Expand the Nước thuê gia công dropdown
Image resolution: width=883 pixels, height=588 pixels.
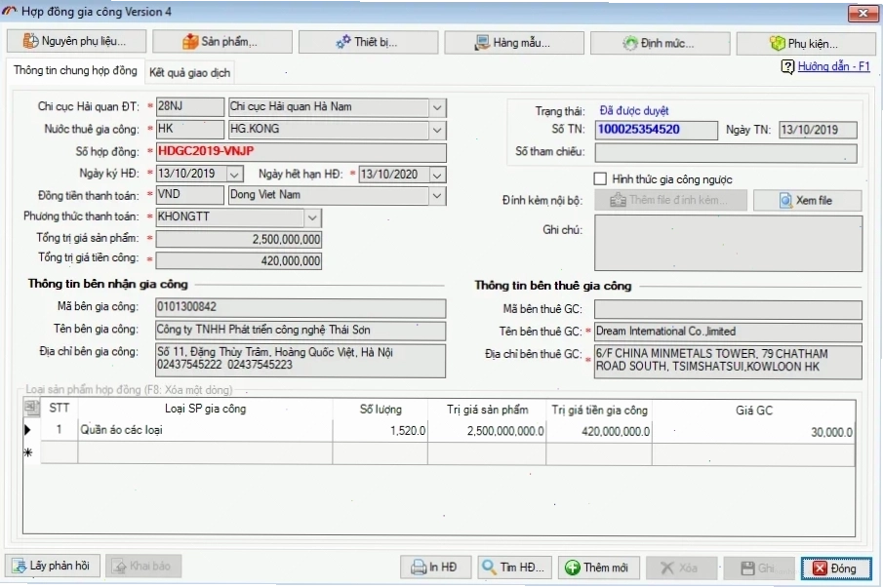pos(437,130)
